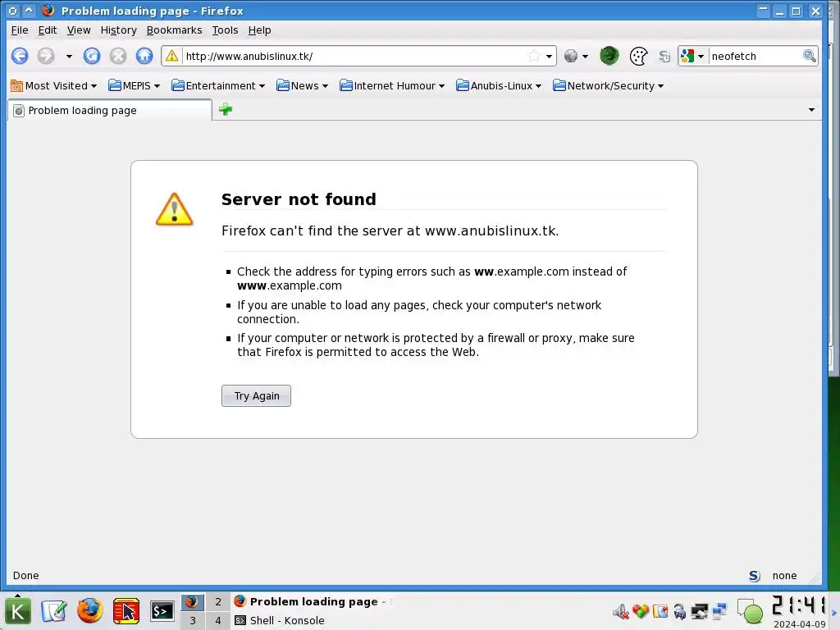Open the File menu

pyautogui.click(x=20, y=30)
